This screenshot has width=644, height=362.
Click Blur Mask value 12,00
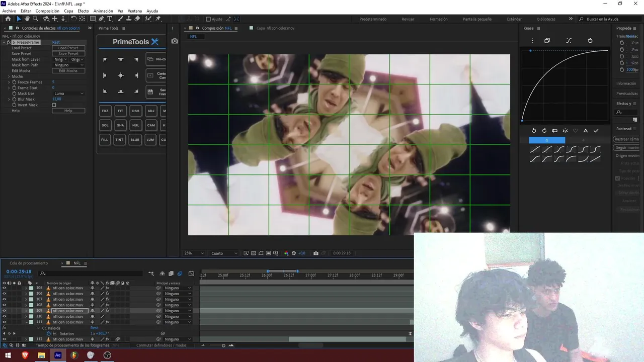[57, 99]
